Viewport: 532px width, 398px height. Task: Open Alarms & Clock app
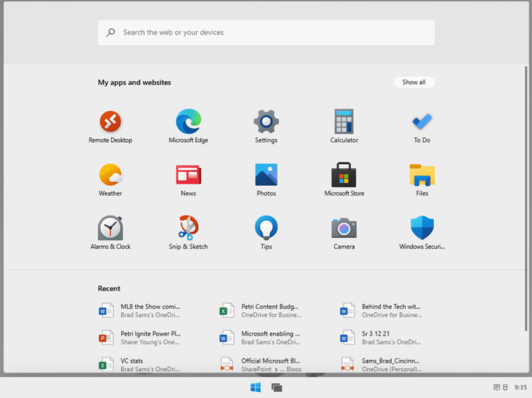click(110, 228)
